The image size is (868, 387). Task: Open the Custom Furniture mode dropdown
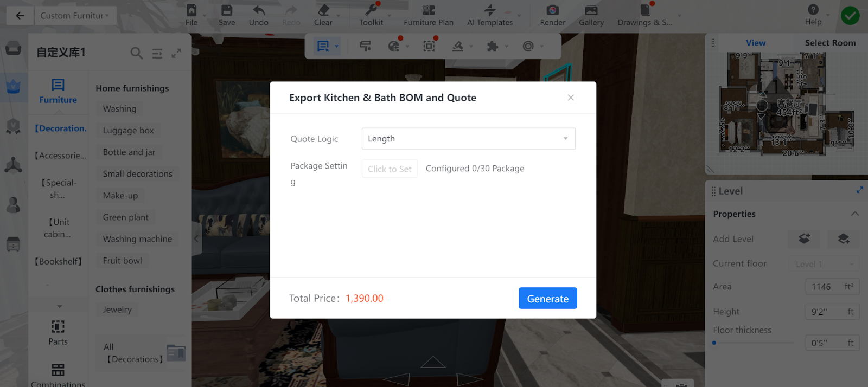click(x=75, y=16)
